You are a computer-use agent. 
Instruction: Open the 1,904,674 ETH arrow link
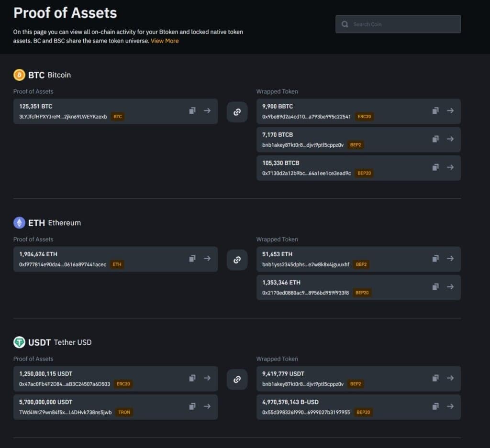(x=207, y=258)
